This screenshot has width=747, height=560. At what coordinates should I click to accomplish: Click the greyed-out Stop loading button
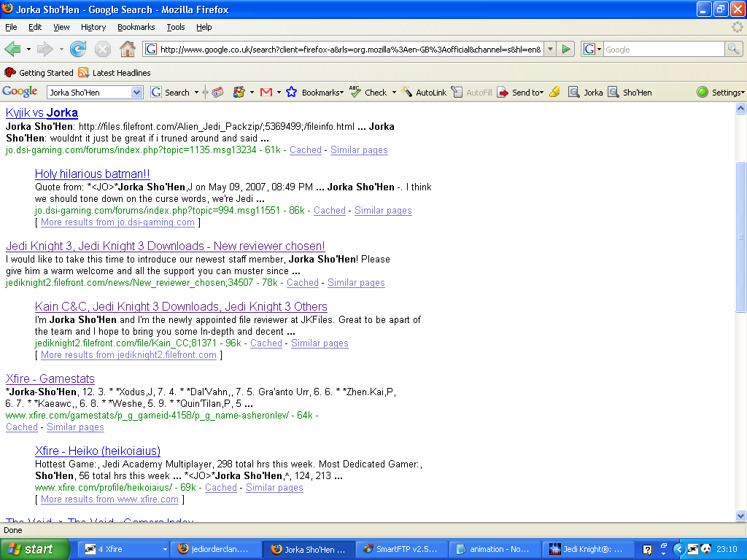[102, 49]
